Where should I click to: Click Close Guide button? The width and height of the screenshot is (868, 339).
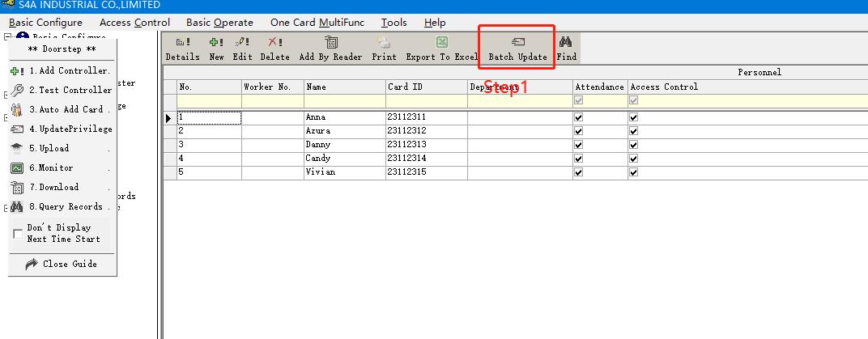(x=62, y=264)
